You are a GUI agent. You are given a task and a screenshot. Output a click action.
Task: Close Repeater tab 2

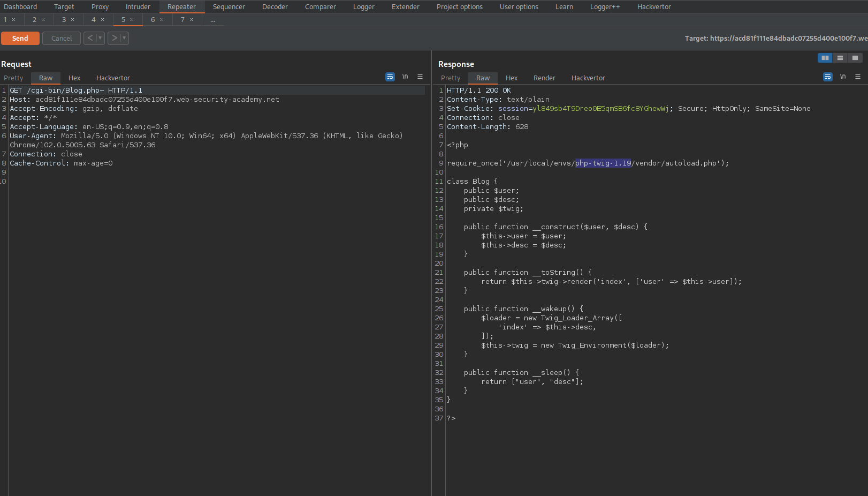tap(43, 20)
